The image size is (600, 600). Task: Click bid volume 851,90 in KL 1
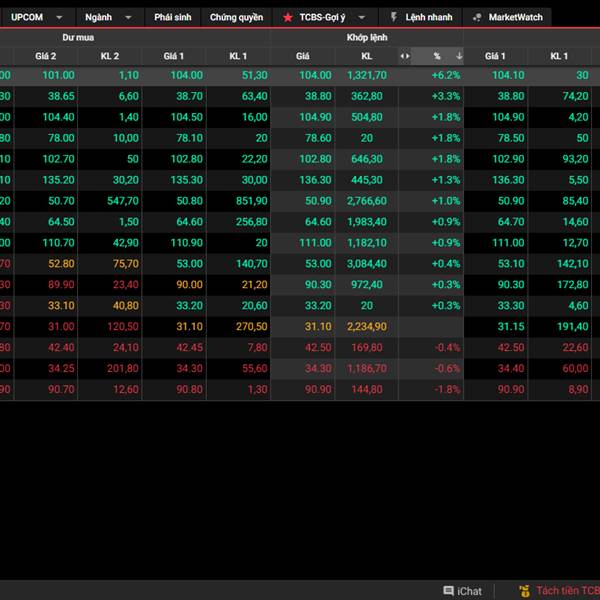point(251,201)
